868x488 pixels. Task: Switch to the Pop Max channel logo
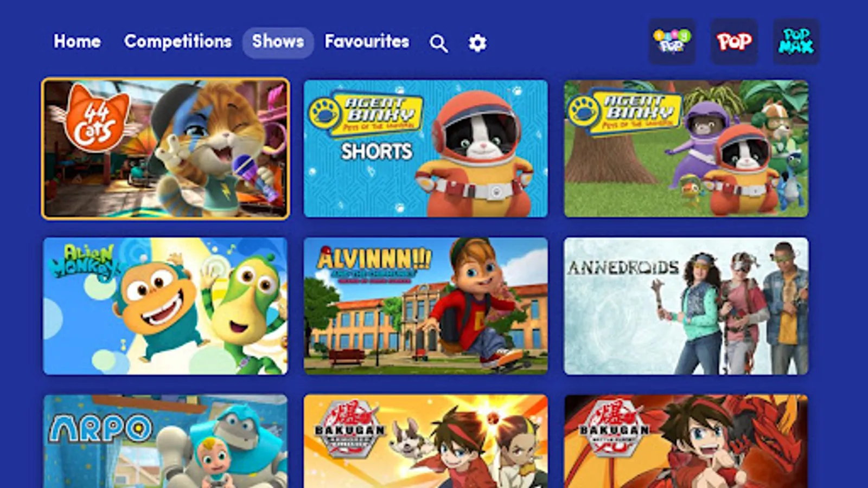click(x=796, y=42)
